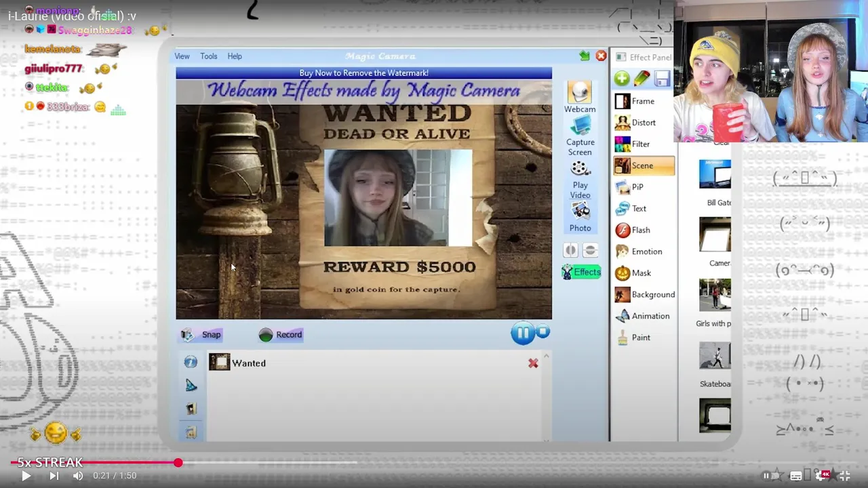Click the video title i-Laurie (video oficial)
This screenshot has height=488, width=868.
(x=72, y=16)
